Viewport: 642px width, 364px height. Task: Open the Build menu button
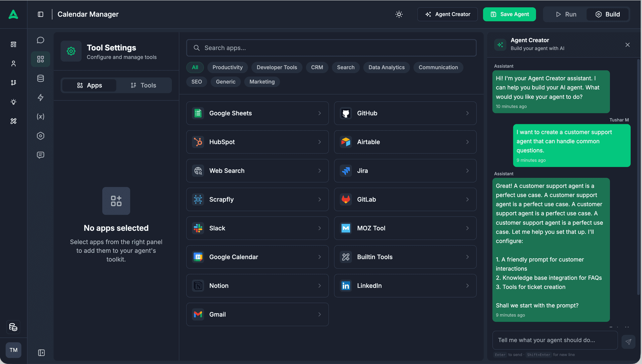608,14
